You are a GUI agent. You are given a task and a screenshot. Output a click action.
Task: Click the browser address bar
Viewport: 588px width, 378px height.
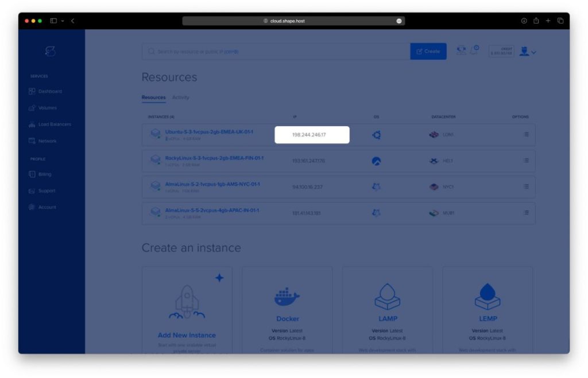[293, 21]
